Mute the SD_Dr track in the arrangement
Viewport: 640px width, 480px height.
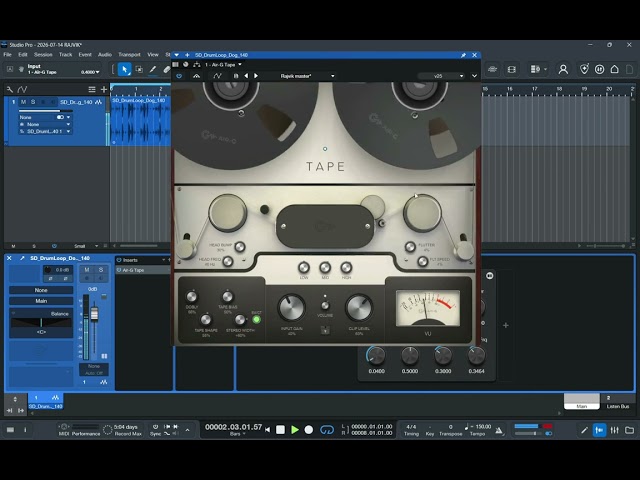[x=23, y=102]
